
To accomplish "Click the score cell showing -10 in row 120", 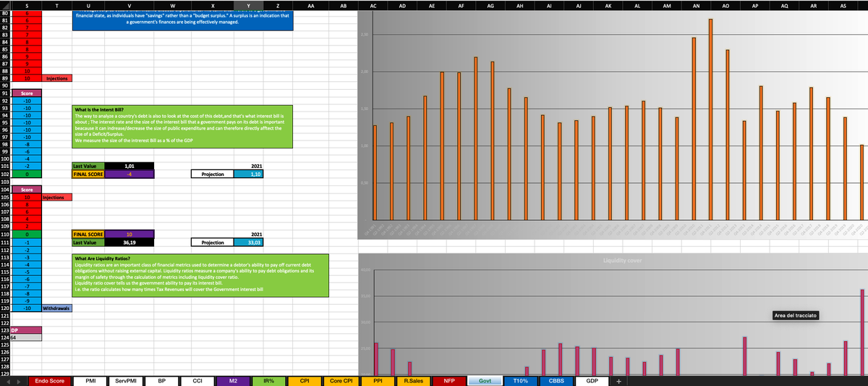I will (x=27, y=308).
